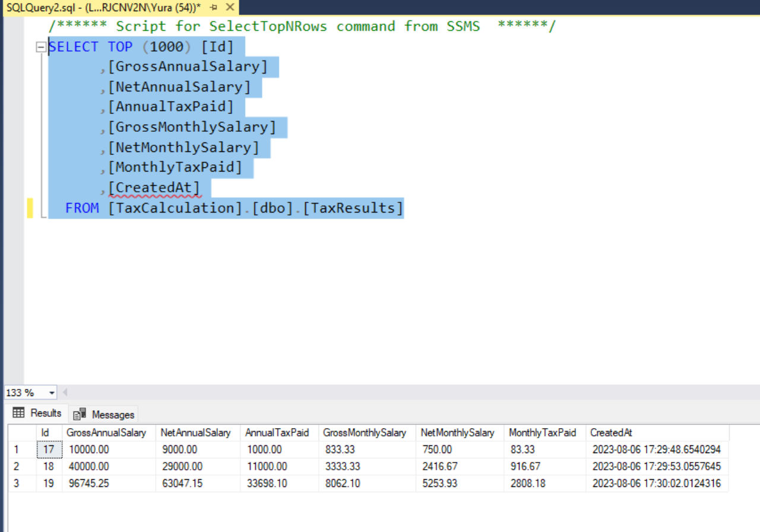Select the GrossAnnualSalary column header
The image size is (760, 532).
(x=107, y=433)
